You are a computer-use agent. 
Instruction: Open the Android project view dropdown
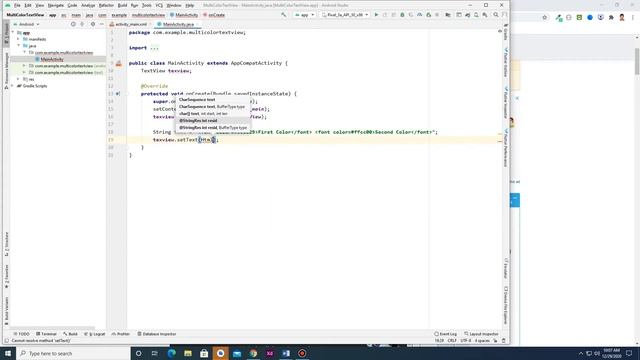(27, 24)
